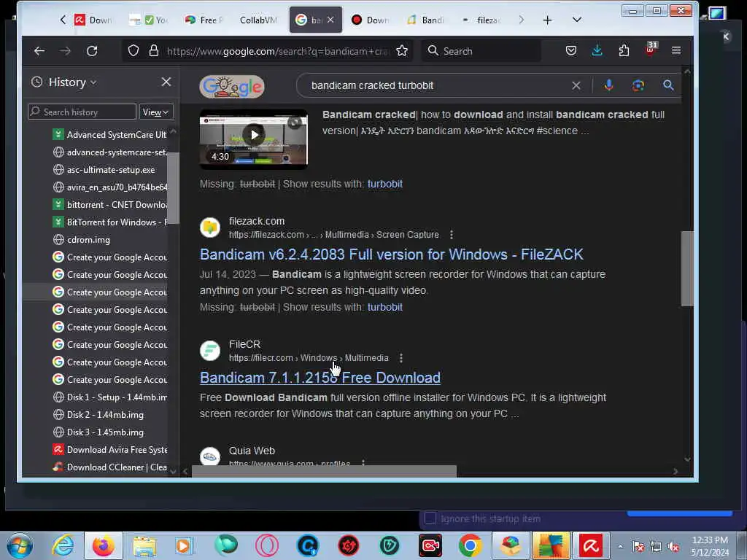This screenshot has height=560, width=747.
Task: Show site security via the padlock icon
Action: coord(153,50)
